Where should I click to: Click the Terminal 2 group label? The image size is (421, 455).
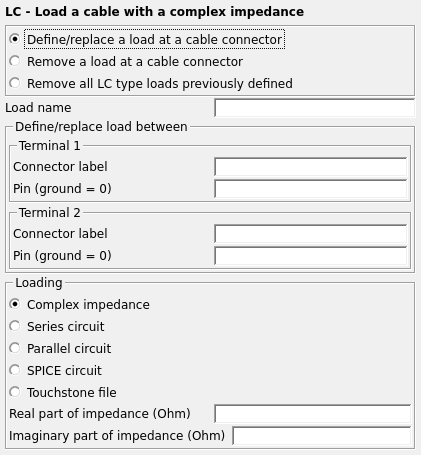coord(50,213)
